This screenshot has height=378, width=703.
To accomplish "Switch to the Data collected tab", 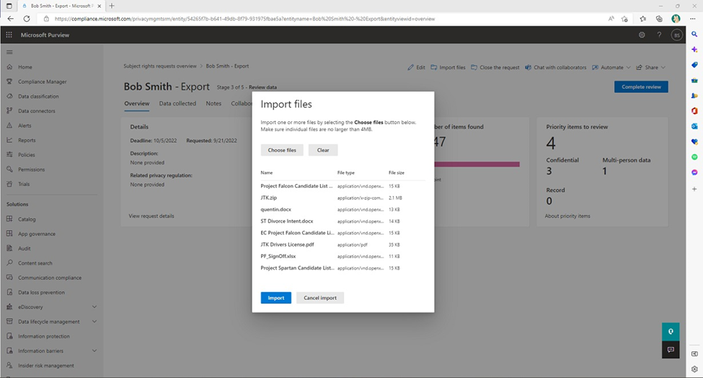I will point(178,104).
